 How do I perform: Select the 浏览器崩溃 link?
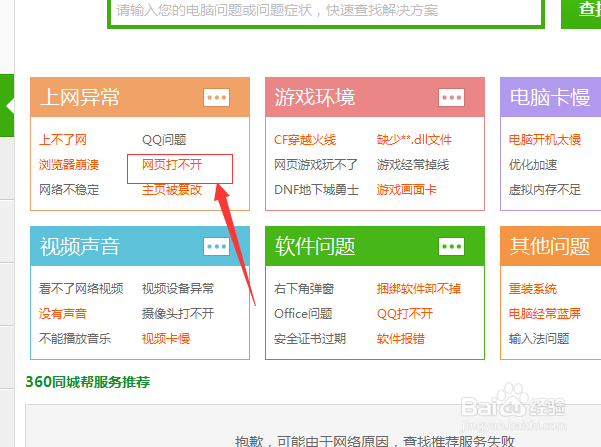(69, 165)
